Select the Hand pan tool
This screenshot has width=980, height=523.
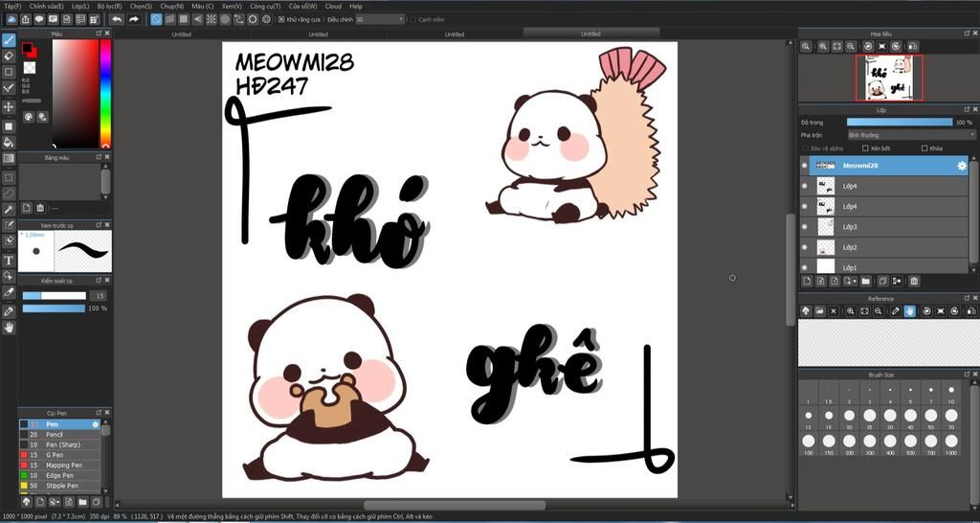9,328
